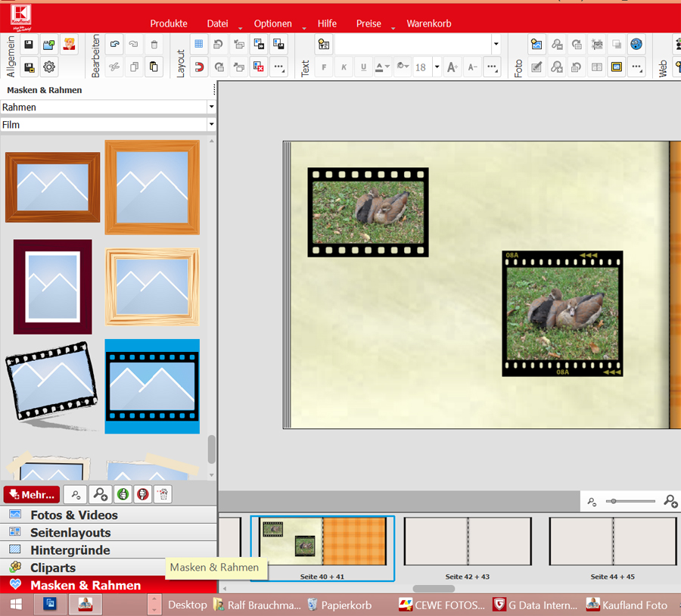
Task: Toggle the layout grid display
Action: tap(198, 45)
